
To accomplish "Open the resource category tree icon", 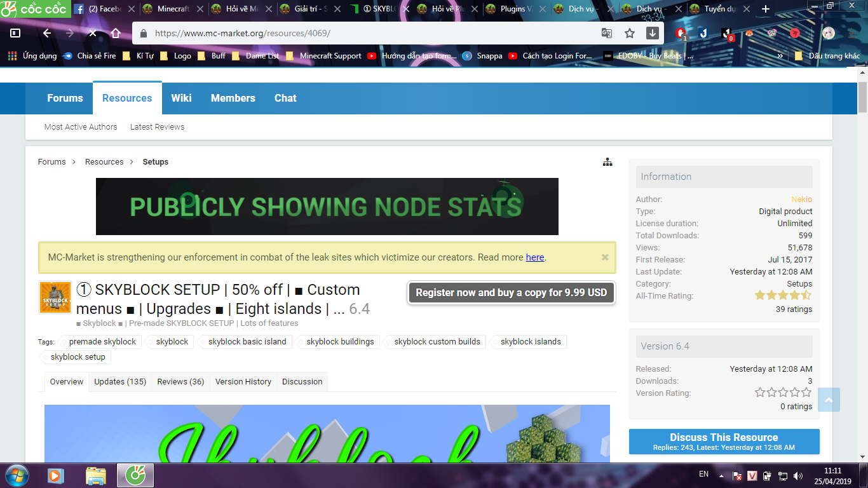I will point(607,162).
